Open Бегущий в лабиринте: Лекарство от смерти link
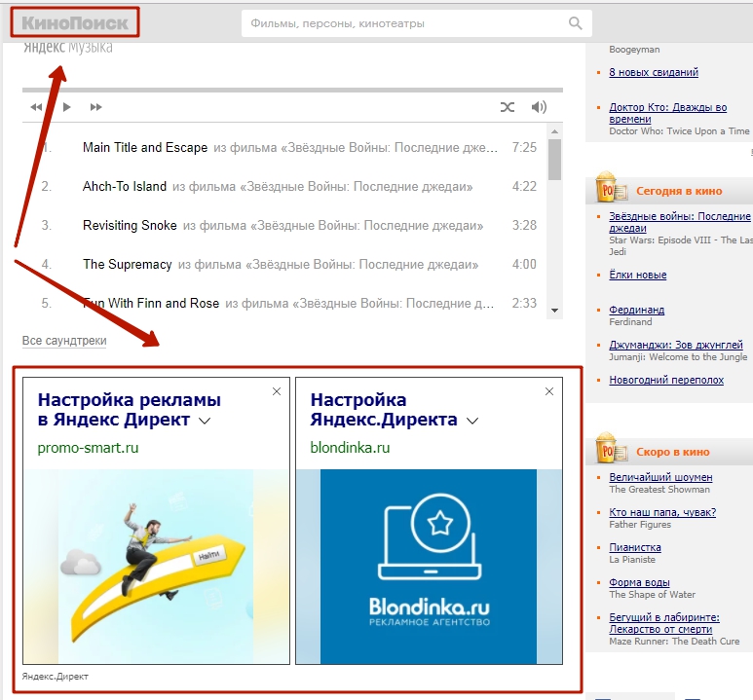Screen dimensions: 753x700 click(x=664, y=623)
